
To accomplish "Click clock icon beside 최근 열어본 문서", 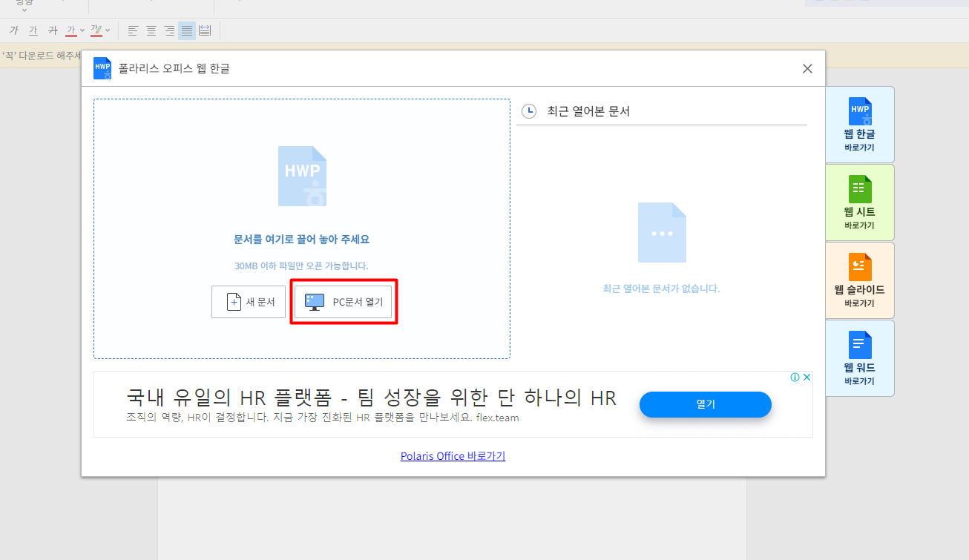I will point(529,111).
